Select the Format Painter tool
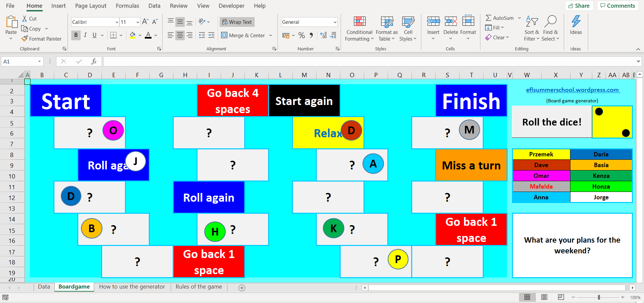Screen dimensions: 644x303 coord(42,39)
